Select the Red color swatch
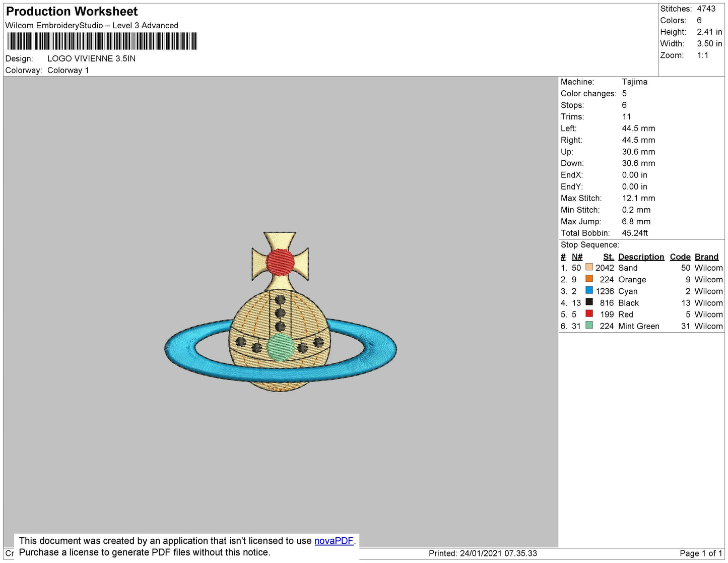Screen dimensions: 728x563 pos(589,313)
